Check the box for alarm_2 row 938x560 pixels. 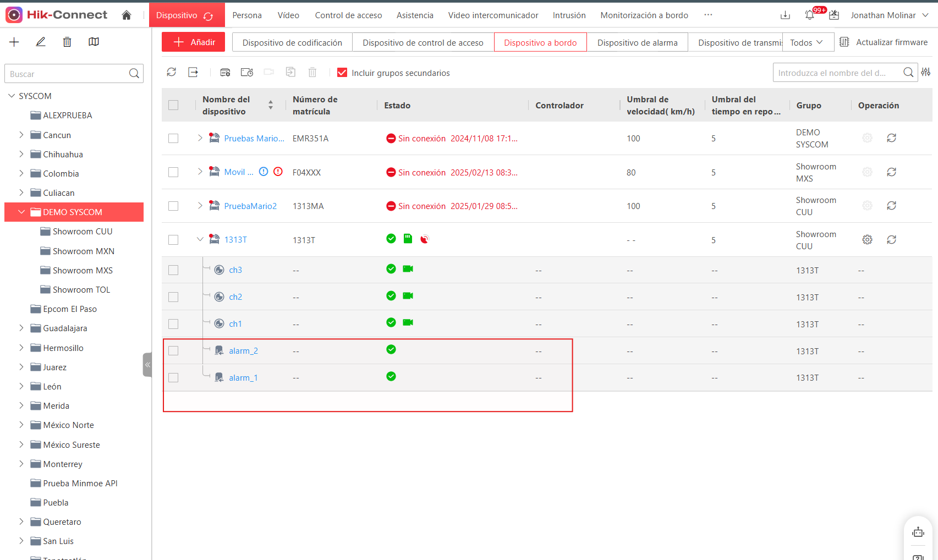[x=173, y=351]
